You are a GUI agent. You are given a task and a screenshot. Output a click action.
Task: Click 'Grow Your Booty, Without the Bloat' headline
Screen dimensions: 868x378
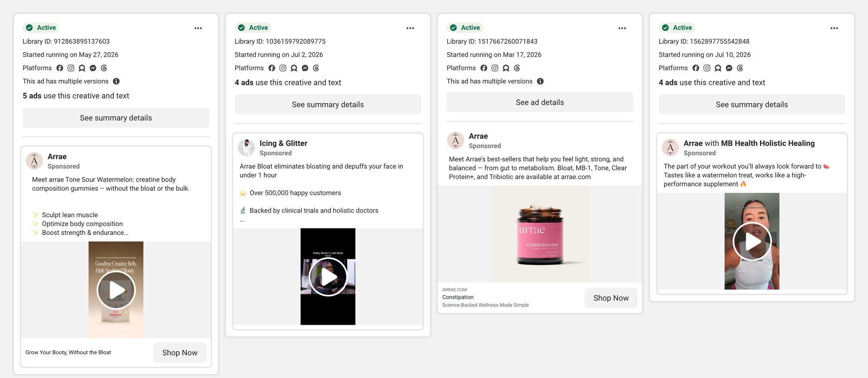(68, 352)
